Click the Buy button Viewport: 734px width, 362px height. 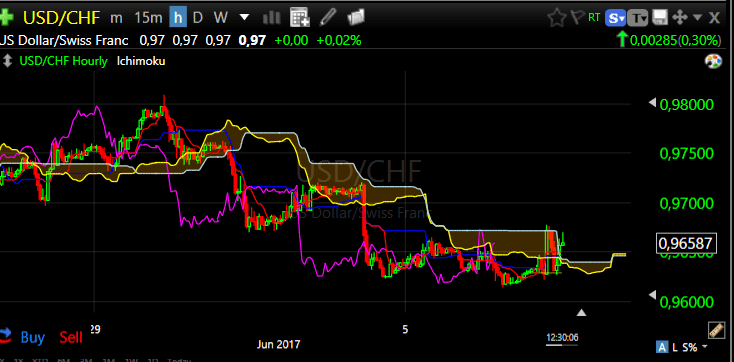32,337
